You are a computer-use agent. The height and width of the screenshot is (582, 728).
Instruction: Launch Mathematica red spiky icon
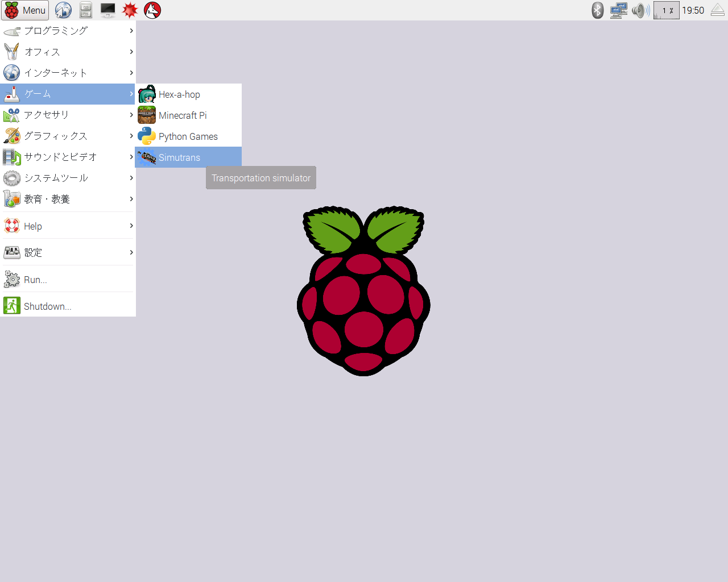(130, 10)
